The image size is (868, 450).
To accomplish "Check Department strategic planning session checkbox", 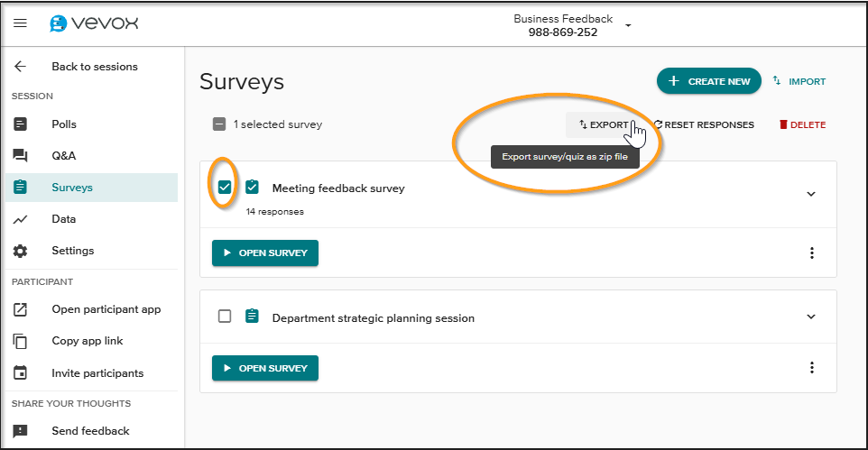I will coord(224,317).
